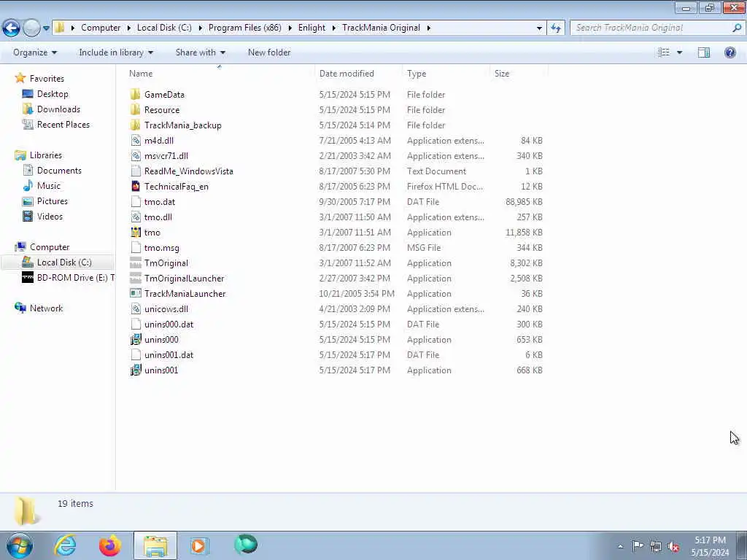The image size is (747, 560).
Task: Select the tmo application icon
Action: click(135, 233)
